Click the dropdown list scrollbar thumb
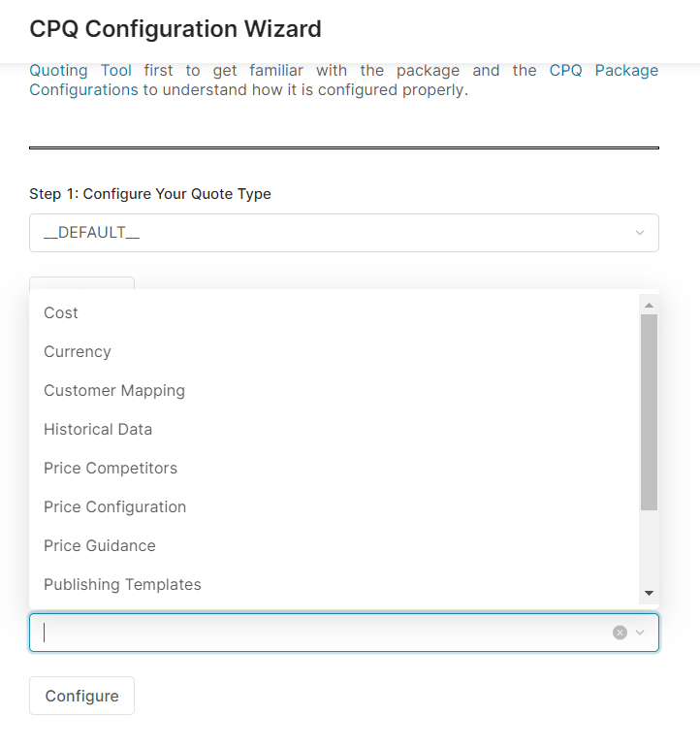The height and width of the screenshot is (749, 700). (x=649, y=412)
